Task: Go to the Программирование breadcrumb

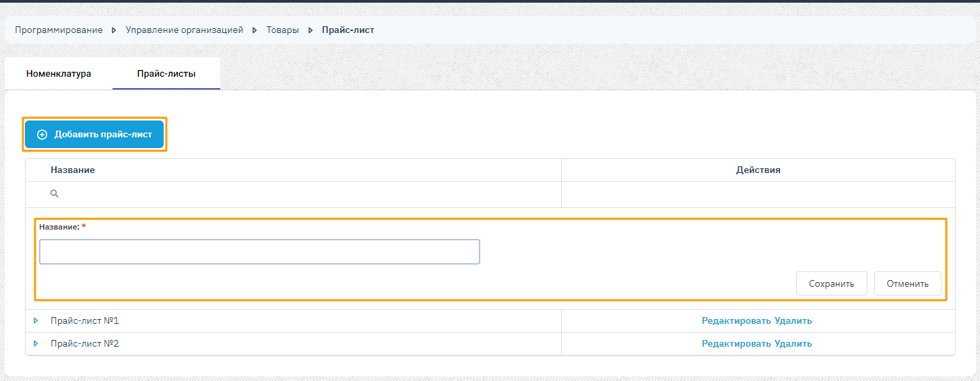Action: 59,30
